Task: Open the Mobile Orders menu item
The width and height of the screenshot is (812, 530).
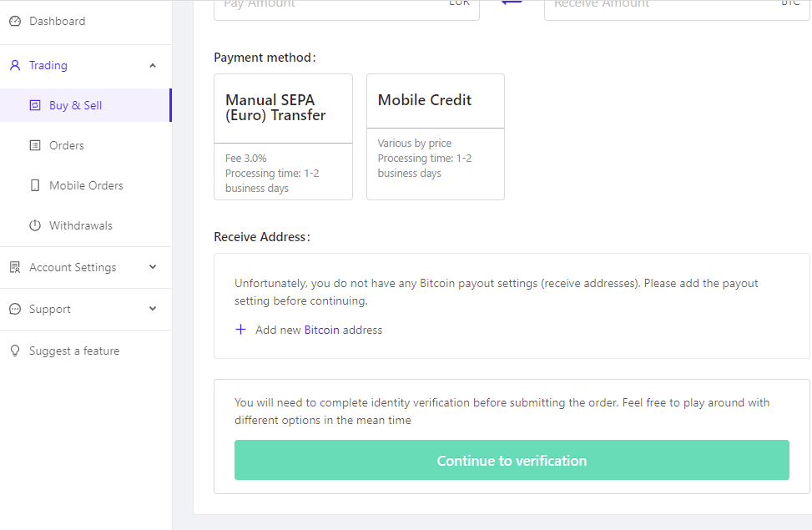Action: pyautogui.click(x=86, y=185)
